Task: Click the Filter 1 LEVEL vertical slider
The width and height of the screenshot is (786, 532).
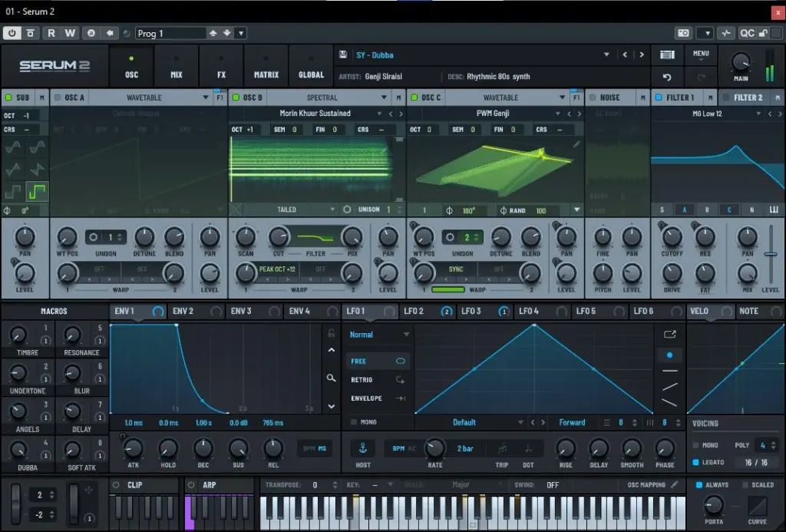Action: 771,254
